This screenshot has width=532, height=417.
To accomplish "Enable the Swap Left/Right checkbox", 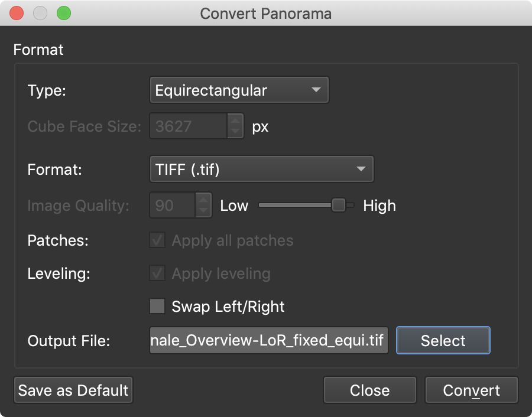I will pyautogui.click(x=157, y=307).
